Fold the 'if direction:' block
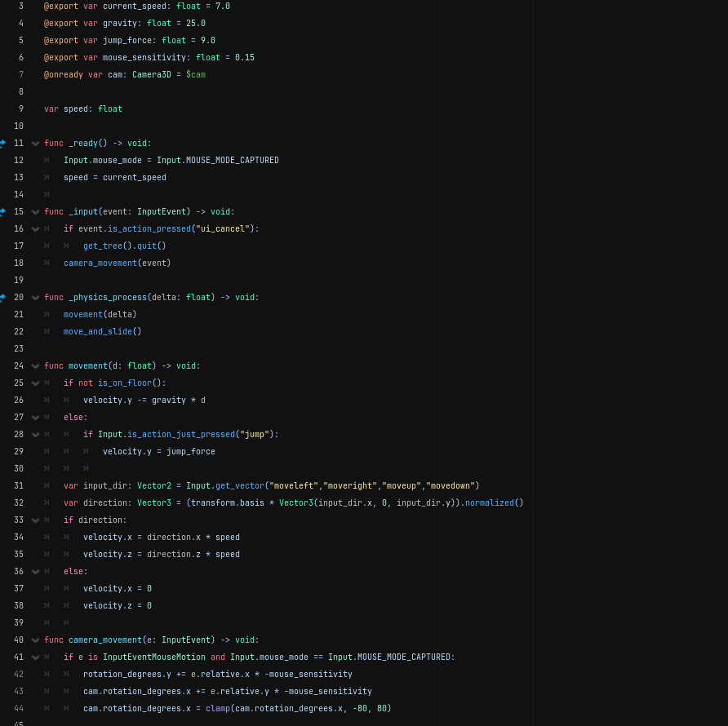 [35, 520]
